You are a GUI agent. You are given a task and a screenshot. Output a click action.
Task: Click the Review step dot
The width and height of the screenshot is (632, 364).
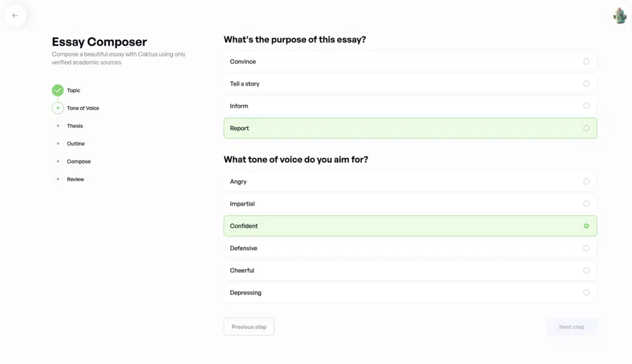click(57, 180)
